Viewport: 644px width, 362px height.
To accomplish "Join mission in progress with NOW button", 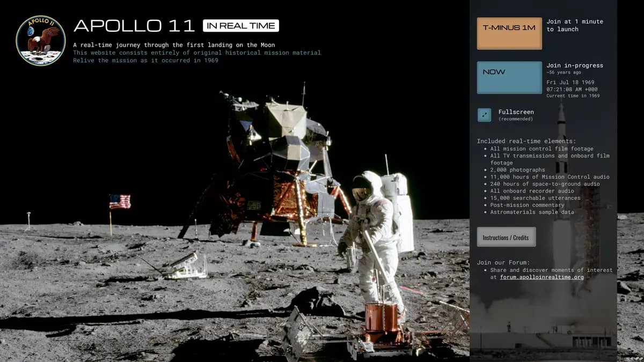I will (x=509, y=78).
